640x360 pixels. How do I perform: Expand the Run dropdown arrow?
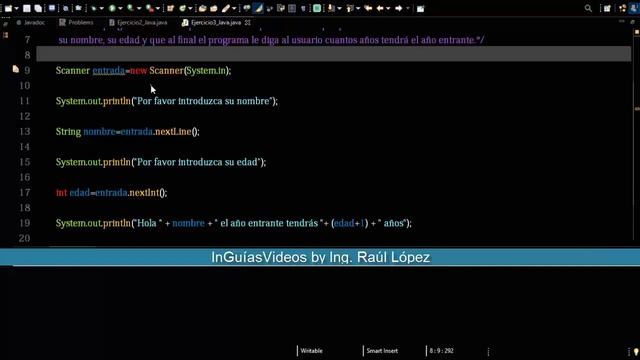[120, 9]
